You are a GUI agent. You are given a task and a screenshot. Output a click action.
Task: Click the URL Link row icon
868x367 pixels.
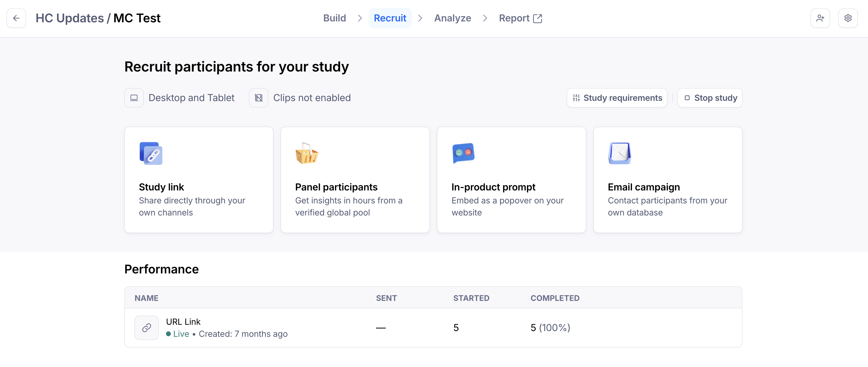tap(147, 327)
